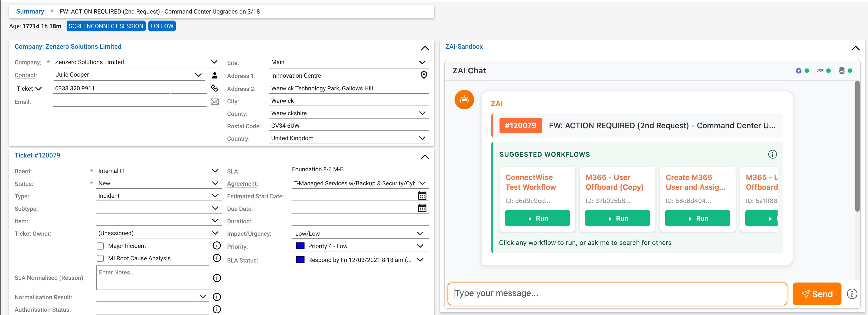Click the Send button in ZAI Chat

[x=817, y=294]
